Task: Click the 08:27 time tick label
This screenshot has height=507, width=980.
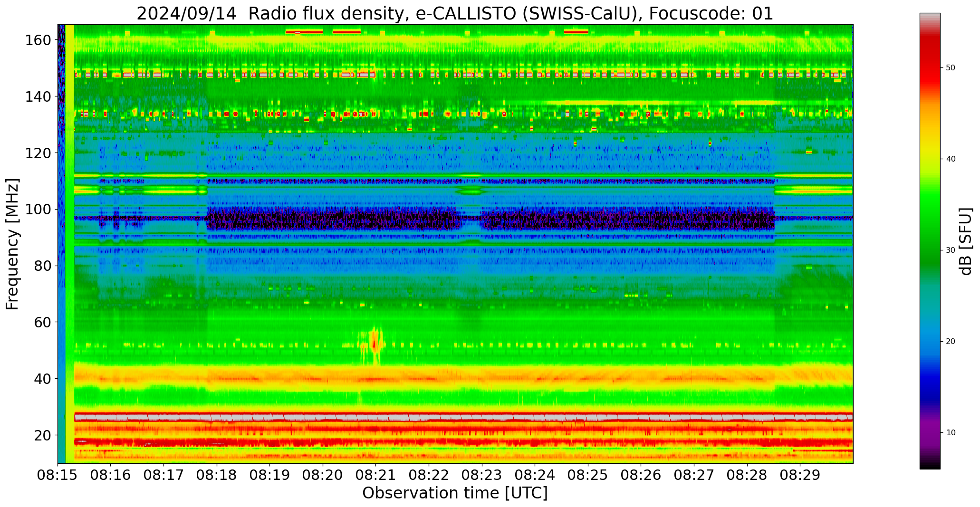Action: (x=694, y=475)
